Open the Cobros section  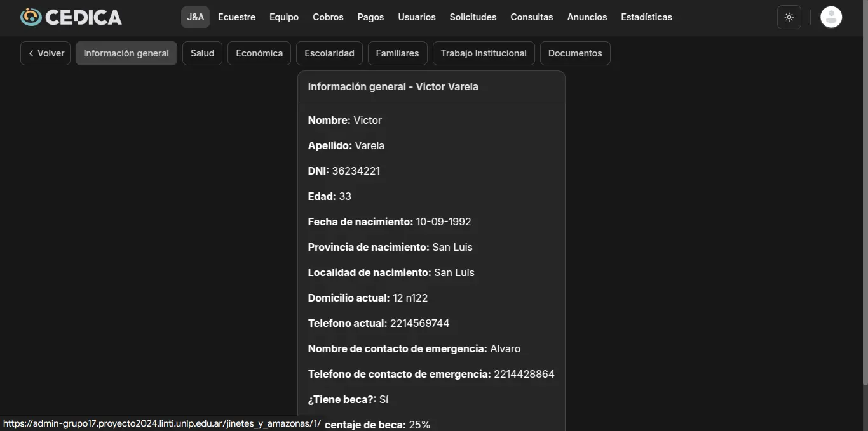[328, 17]
